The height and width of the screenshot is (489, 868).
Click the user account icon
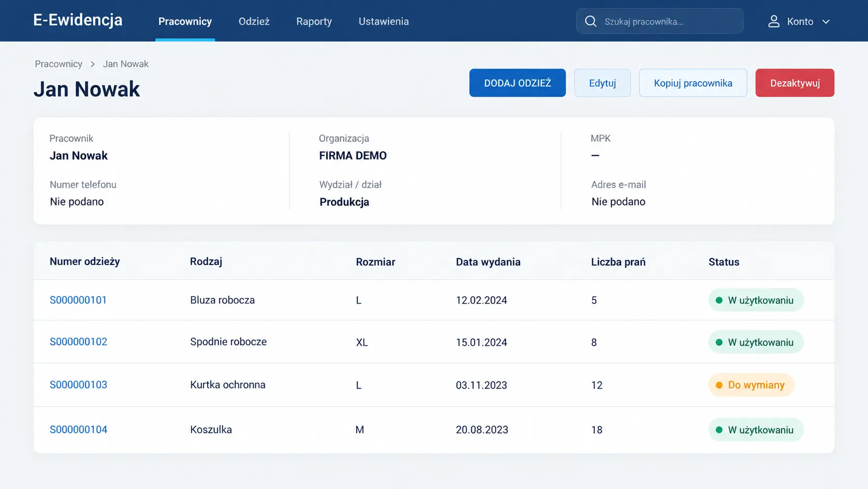click(774, 21)
